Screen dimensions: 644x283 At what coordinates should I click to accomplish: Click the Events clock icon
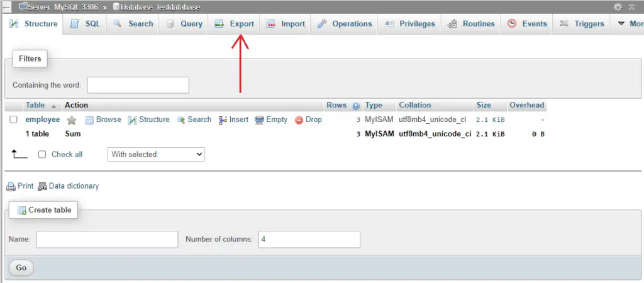pyautogui.click(x=512, y=23)
